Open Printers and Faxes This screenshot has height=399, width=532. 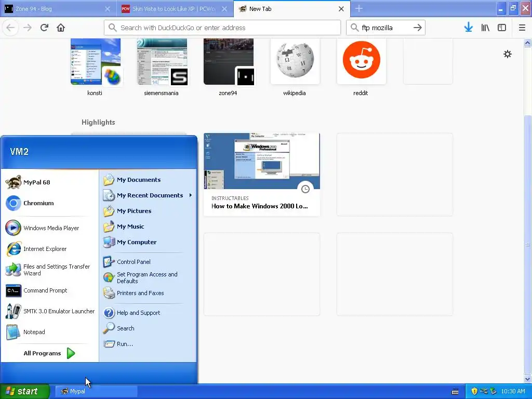click(148, 293)
